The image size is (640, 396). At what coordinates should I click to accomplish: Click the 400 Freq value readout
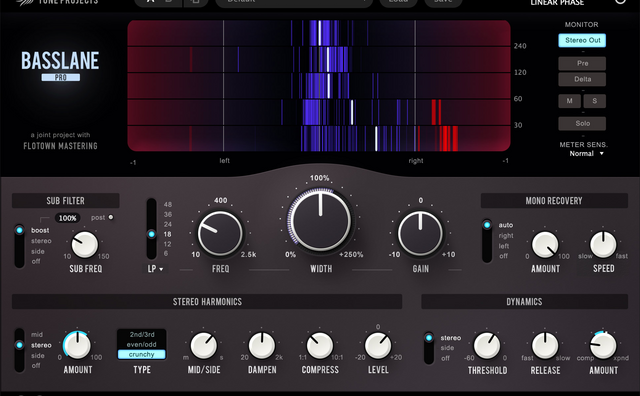click(x=220, y=200)
